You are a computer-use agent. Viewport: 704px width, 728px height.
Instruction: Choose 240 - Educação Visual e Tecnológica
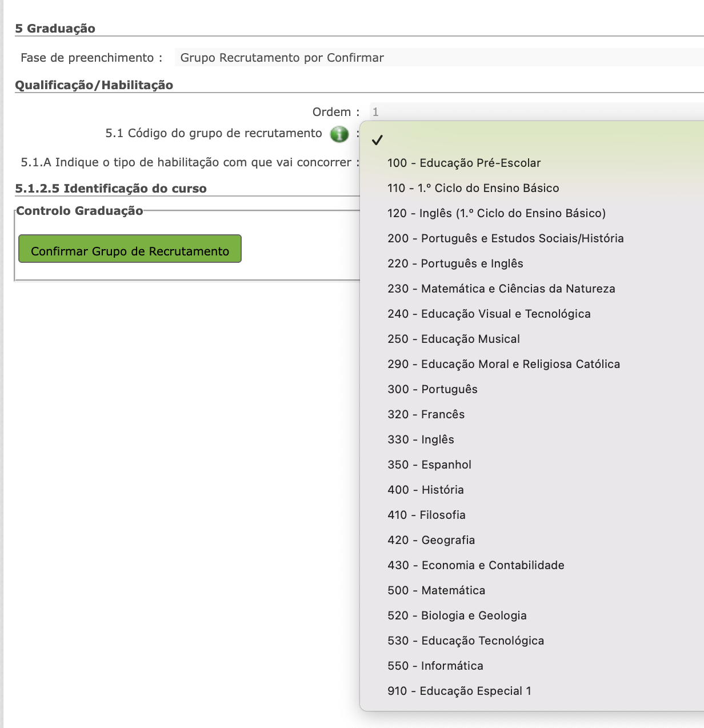click(x=489, y=314)
